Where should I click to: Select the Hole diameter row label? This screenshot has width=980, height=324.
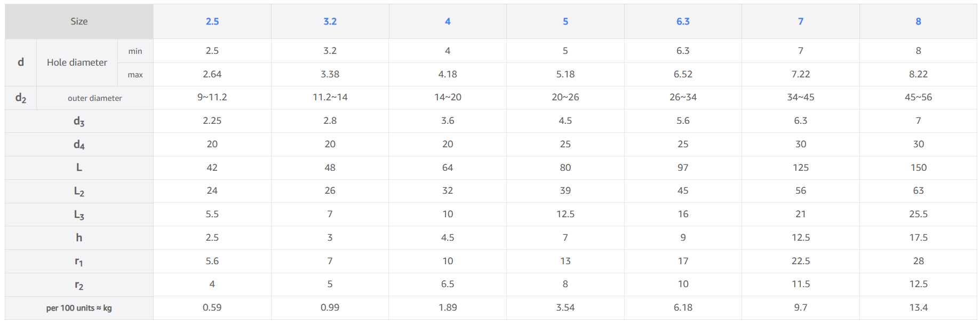click(x=77, y=62)
